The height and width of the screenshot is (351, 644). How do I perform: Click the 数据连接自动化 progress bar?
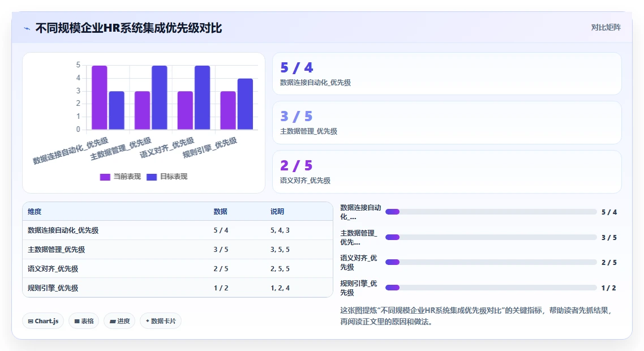[x=491, y=212]
